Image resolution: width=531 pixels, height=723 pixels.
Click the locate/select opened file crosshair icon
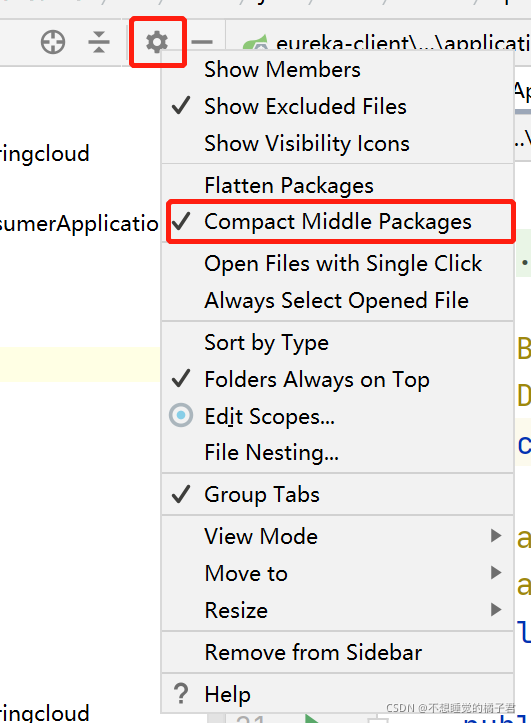(x=53, y=42)
